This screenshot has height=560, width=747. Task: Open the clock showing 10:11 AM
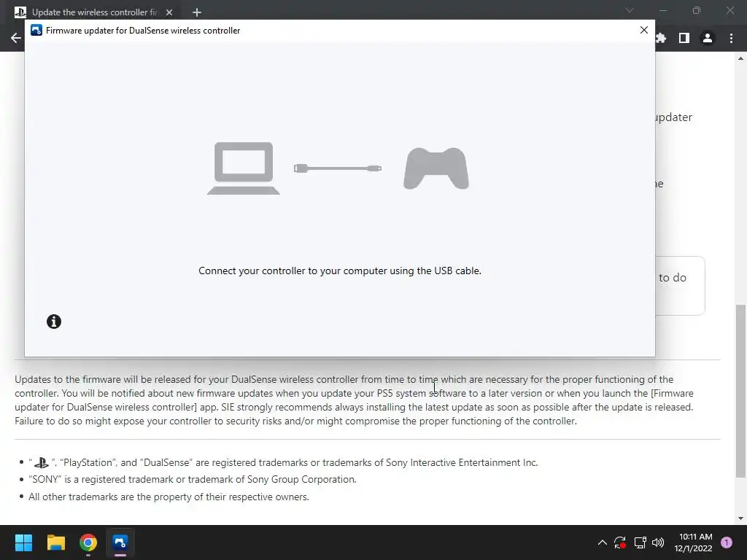[693, 542]
